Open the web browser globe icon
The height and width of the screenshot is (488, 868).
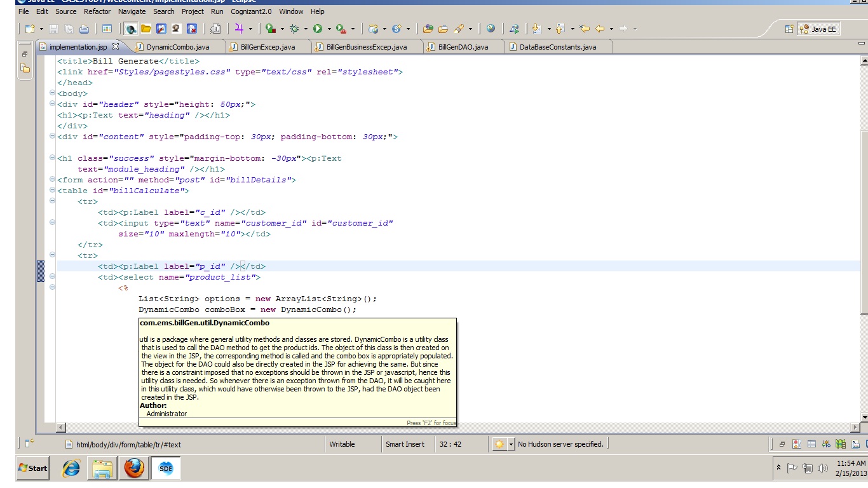click(x=491, y=29)
